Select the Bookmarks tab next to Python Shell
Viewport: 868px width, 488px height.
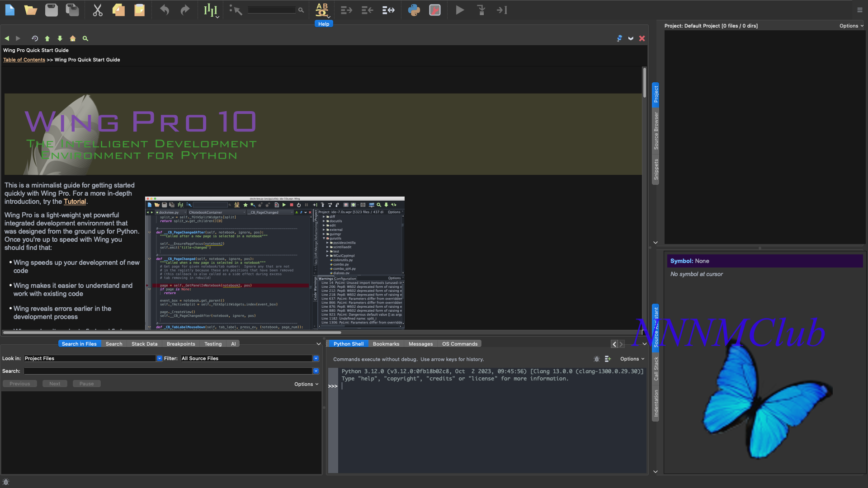click(386, 344)
